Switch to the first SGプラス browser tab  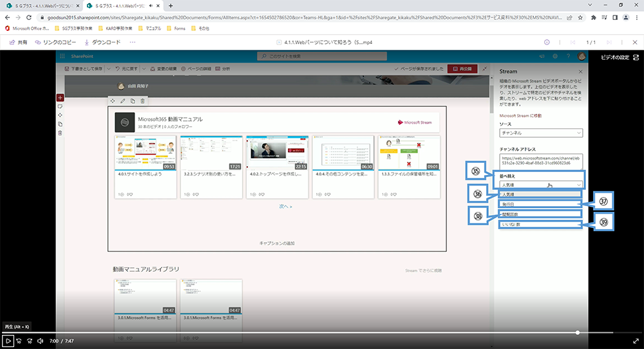43,6
